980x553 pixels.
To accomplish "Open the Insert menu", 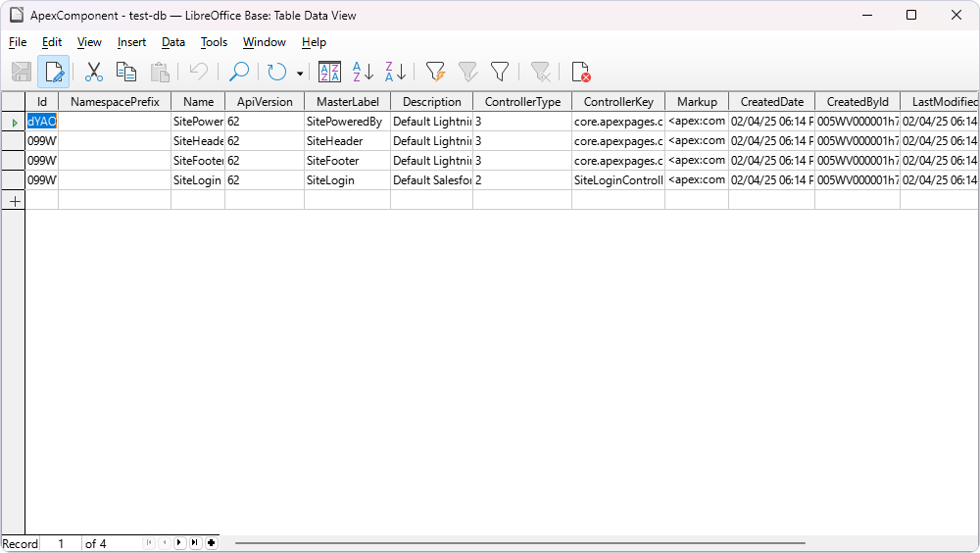I will coord(132,42).
